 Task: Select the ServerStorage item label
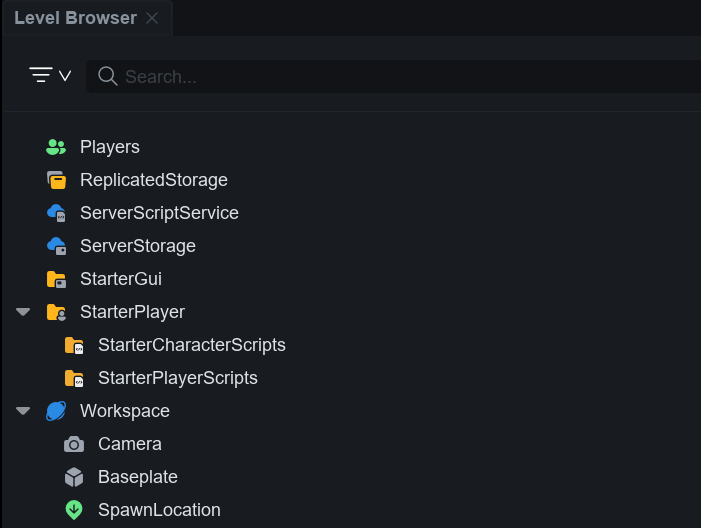[138, 246]
